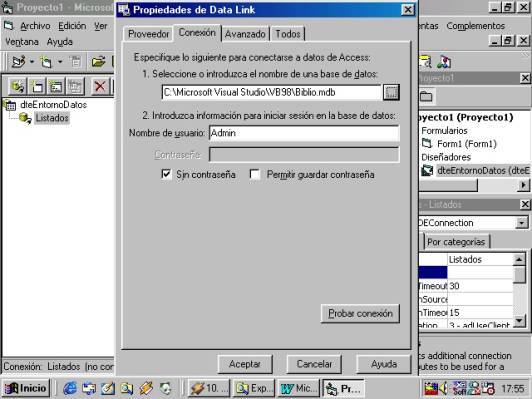The image size is (532, 399).
Task: Click the Add Connection icon in designer toolbar
Action: tap(17, 87)
